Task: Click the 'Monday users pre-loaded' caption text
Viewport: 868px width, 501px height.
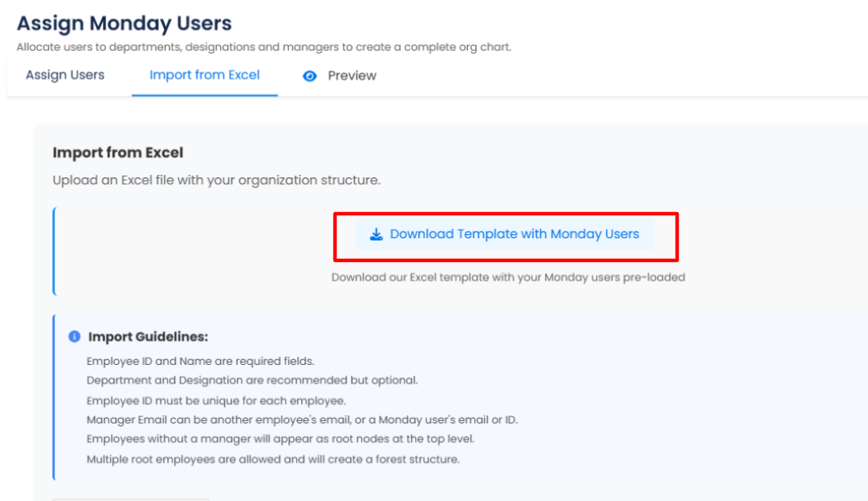Action: tap(508, 277)
